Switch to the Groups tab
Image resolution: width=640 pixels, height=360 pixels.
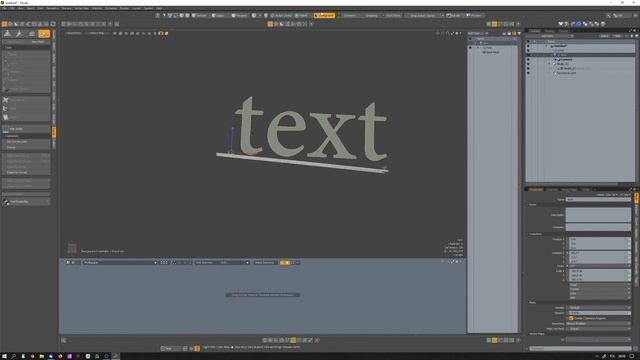tap(563, 31)
